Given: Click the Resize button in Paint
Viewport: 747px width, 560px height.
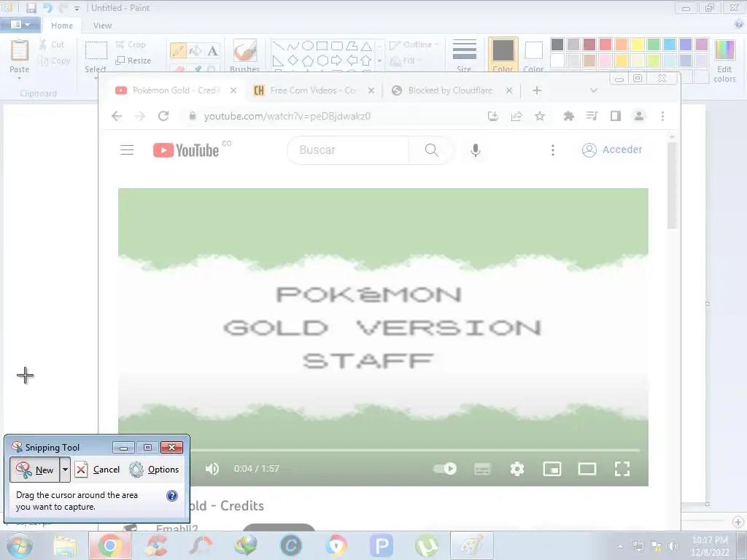Looking at the screenshot, I should (133, 61).
